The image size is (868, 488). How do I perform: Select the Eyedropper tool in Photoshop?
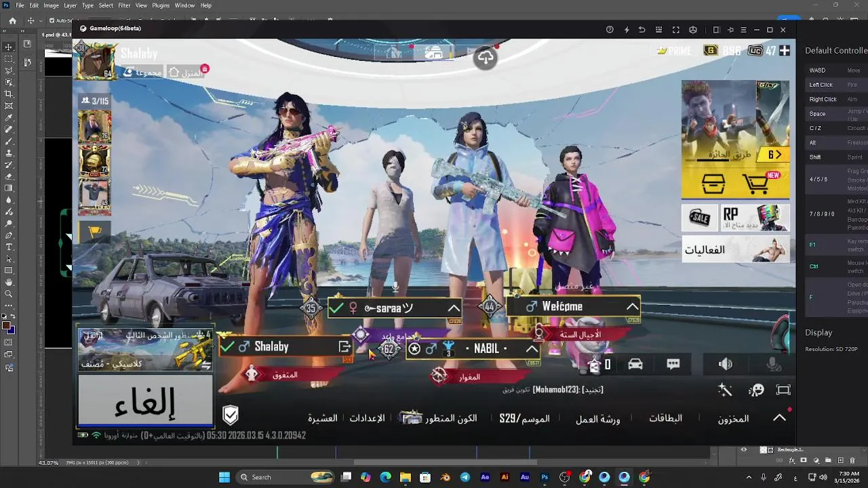[x=9, y=118]
